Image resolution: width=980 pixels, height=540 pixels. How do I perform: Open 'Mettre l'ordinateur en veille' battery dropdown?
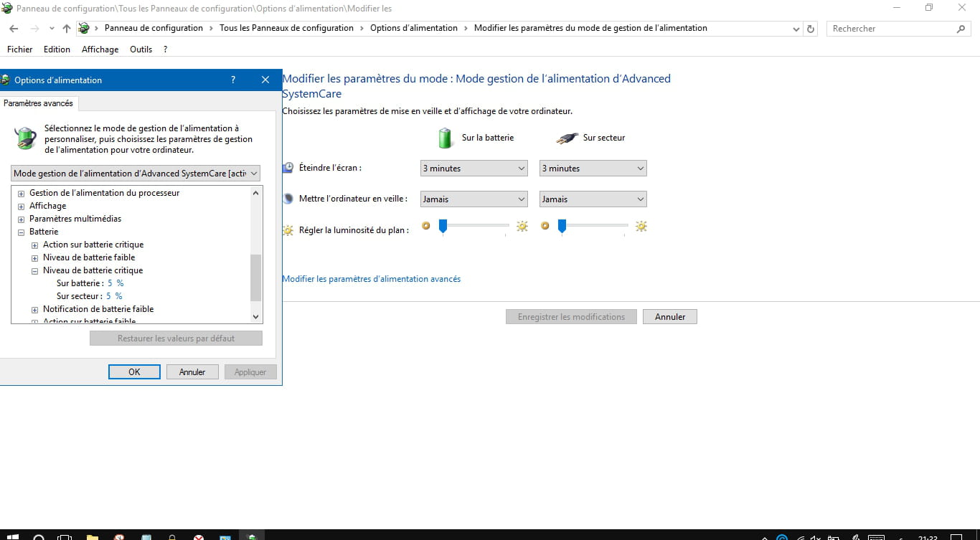474,199
